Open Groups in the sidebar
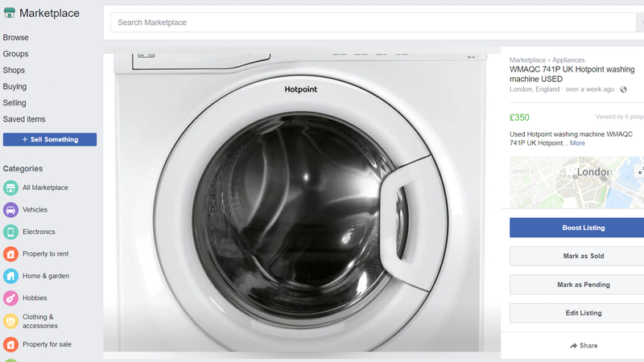Viewport: 644px width, 362px height. (x=15, y=54)
